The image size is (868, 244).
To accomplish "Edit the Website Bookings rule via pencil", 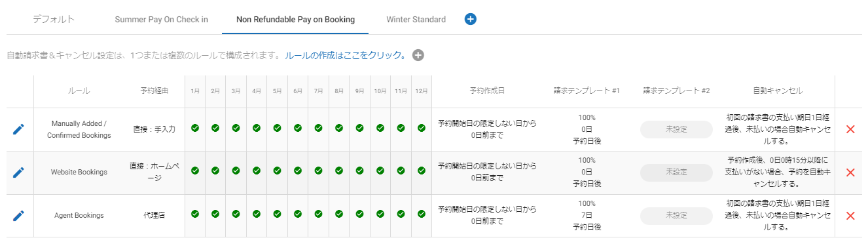I will pyautogui.click(x=19, y=173).
